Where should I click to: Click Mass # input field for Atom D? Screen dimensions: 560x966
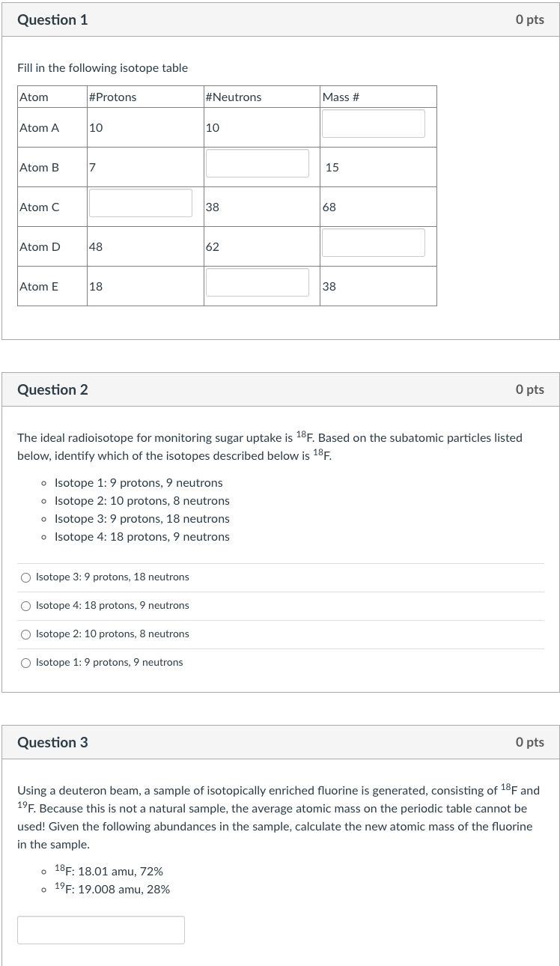tap(373, 241)
